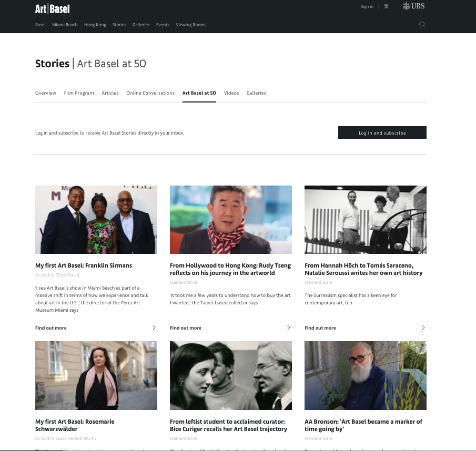
Task: Select the Online Conversations tab
Action: (150, 93)
